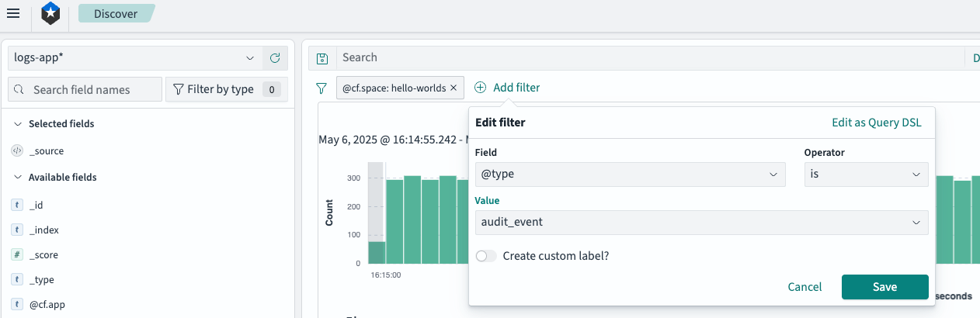Switch to Edit as Query DSL
The image size is (980, 318).
click(877, 123)
